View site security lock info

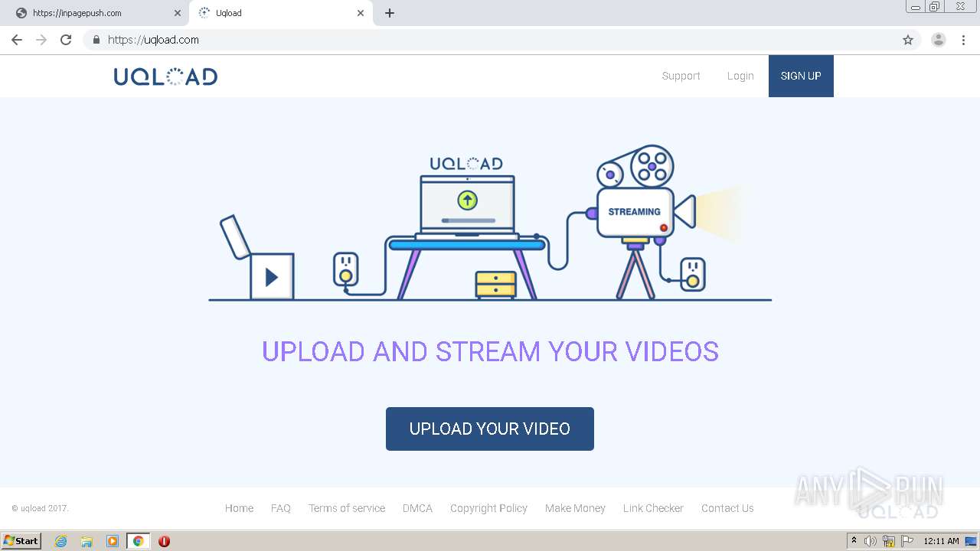point(96,40)
